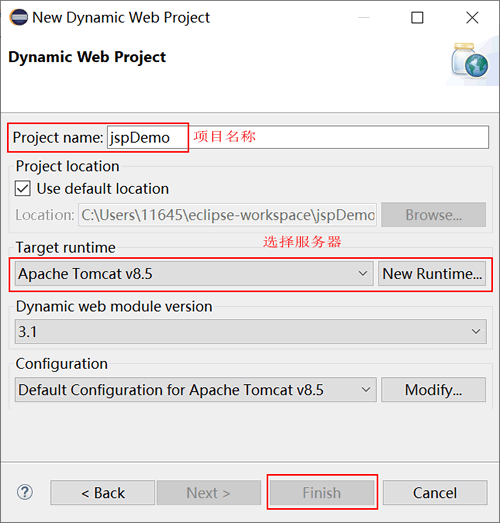
Task: Click the Eclipse logo in title bar
Action: pos(18,17)
